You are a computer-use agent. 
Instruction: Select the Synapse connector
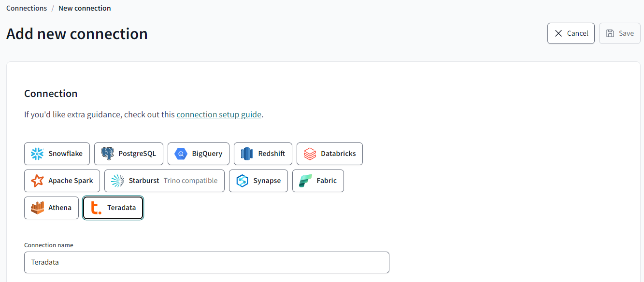(258, 181)
